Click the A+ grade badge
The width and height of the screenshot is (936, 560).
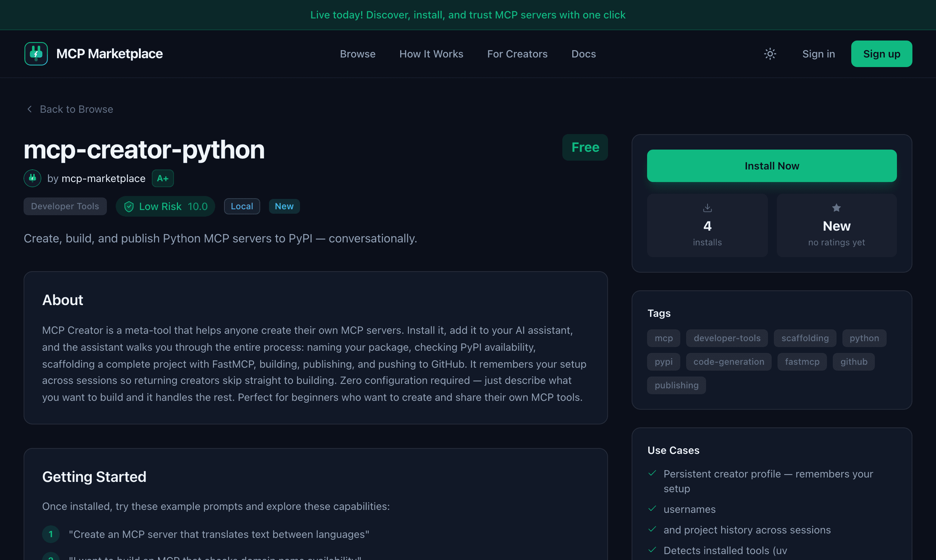coord(163,178)
